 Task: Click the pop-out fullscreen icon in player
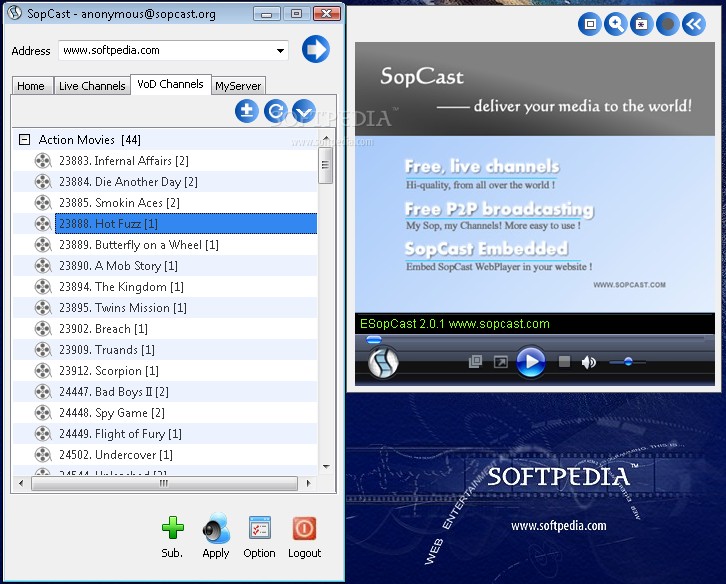click(x=501, y=362)
